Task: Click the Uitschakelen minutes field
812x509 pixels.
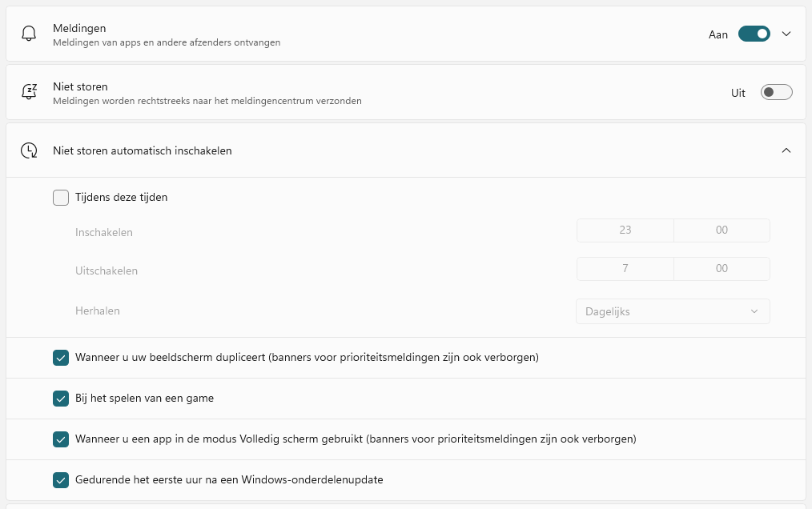Action: 722,269
